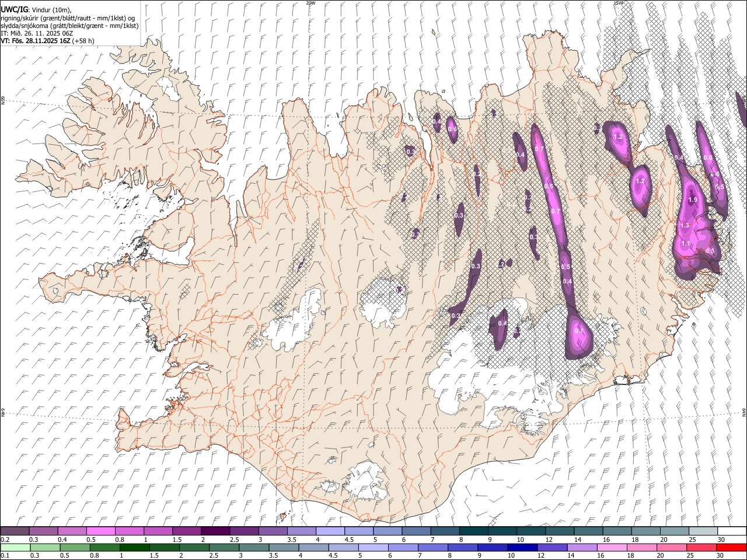Image resolution: width=747 pixels, height=560 pixels.
Task: Click the 'slydda/snjókoma' legend description line
Action: [69, 26]
